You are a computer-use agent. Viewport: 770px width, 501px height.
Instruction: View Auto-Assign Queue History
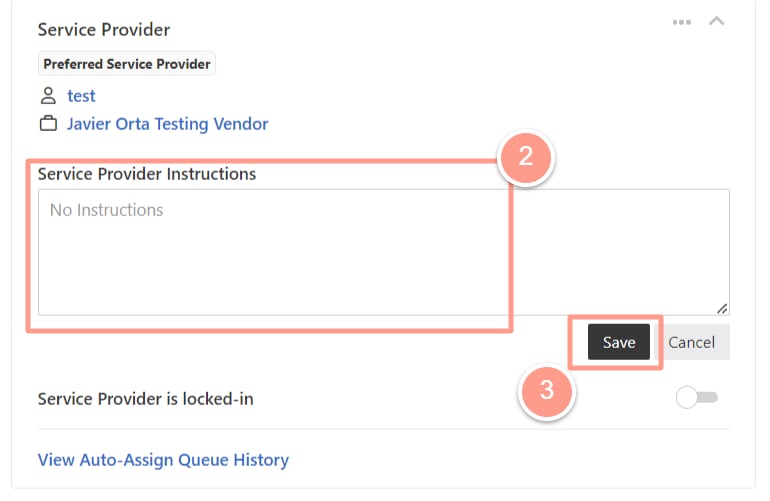[x=164, y=460]
